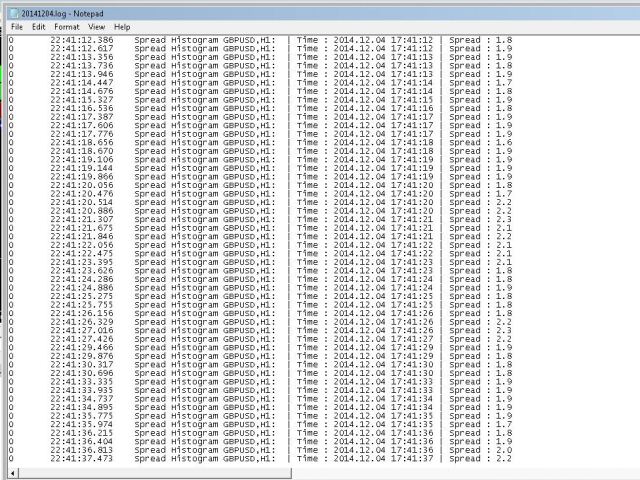Open the Edit menu
640x480 pixels.
38,27
